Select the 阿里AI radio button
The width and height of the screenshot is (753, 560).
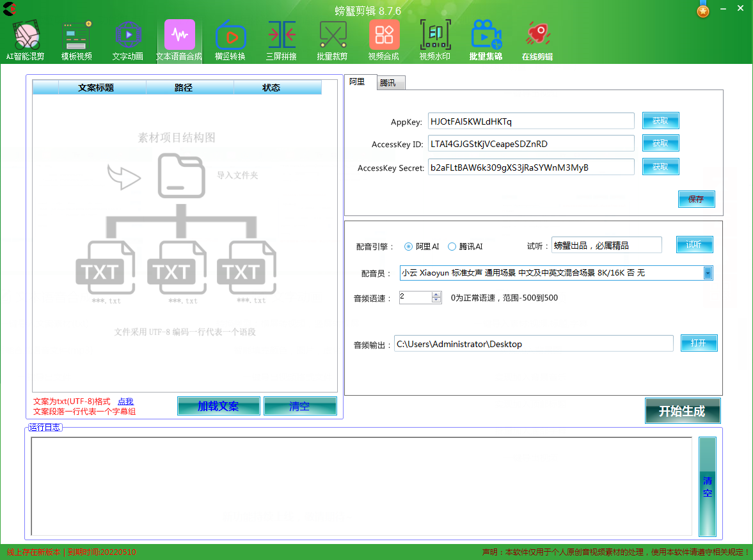point(409,247)
